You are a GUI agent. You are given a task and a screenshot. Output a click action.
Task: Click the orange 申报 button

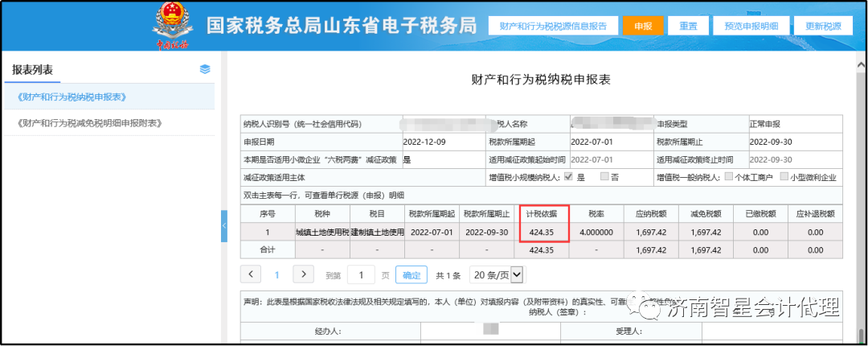click(643, 26)
